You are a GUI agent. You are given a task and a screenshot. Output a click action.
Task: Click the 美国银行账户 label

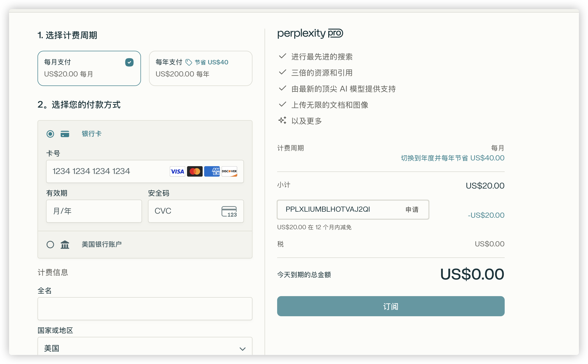click(x=102, y=244)
